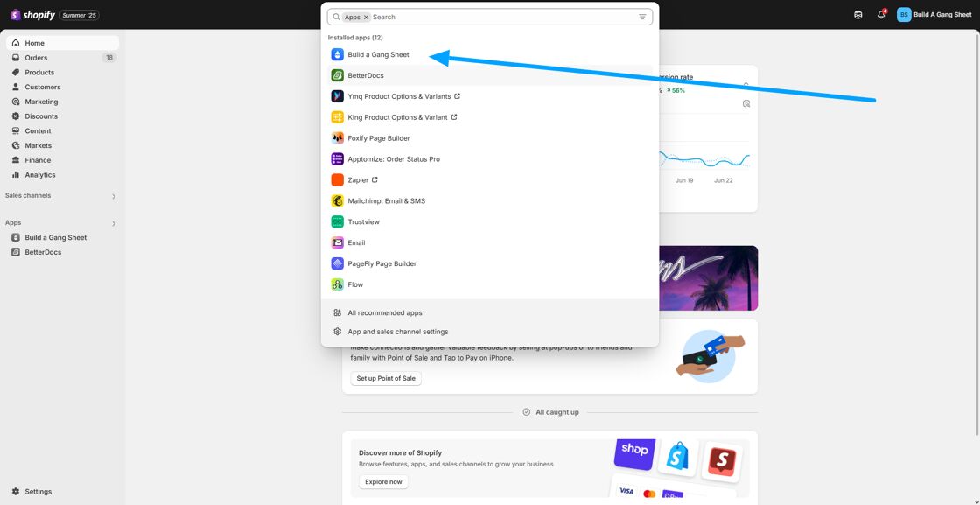This screenshot has height=505, width=980.
Task: Click the Shopify logo in top bar
Action: click(32, 14)
